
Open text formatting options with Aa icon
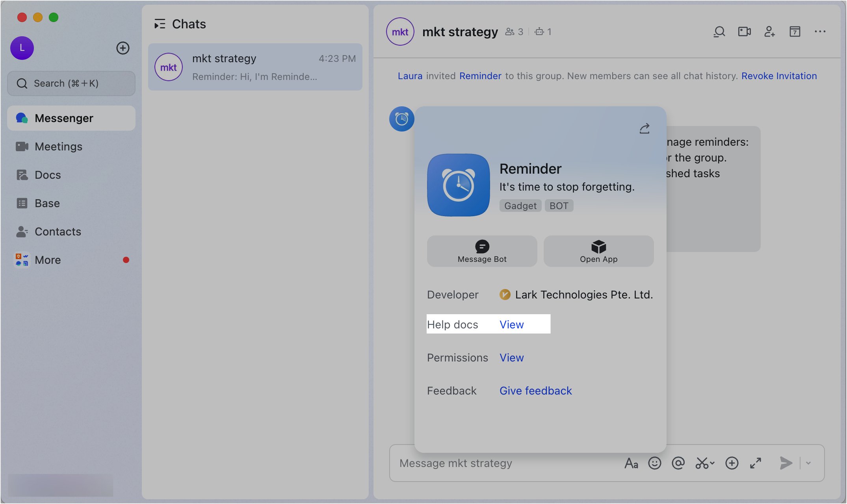pos(631,463)
